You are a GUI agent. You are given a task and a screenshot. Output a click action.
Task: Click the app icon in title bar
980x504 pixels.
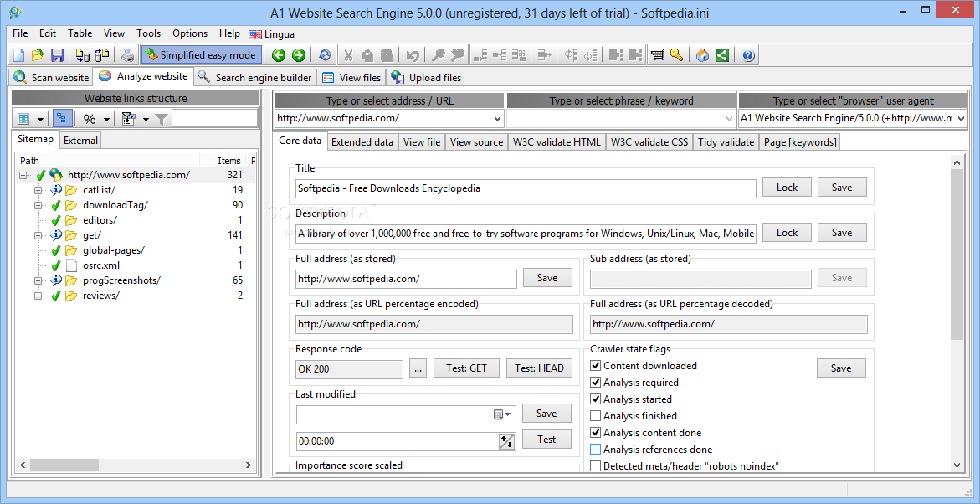pyautogui.click(x=16, y=13)
